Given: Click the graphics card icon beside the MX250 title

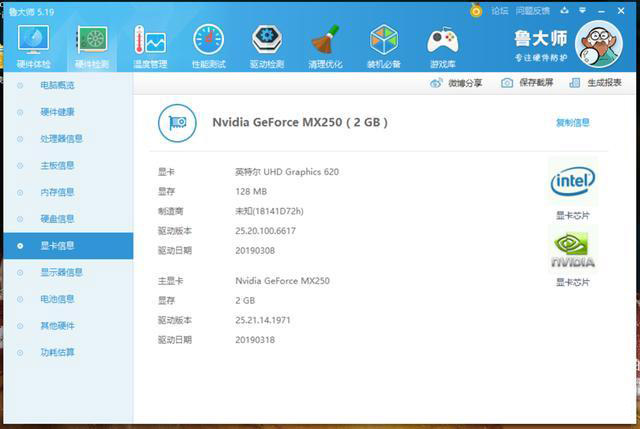Looking at the screenshot, I should point(177,123).
